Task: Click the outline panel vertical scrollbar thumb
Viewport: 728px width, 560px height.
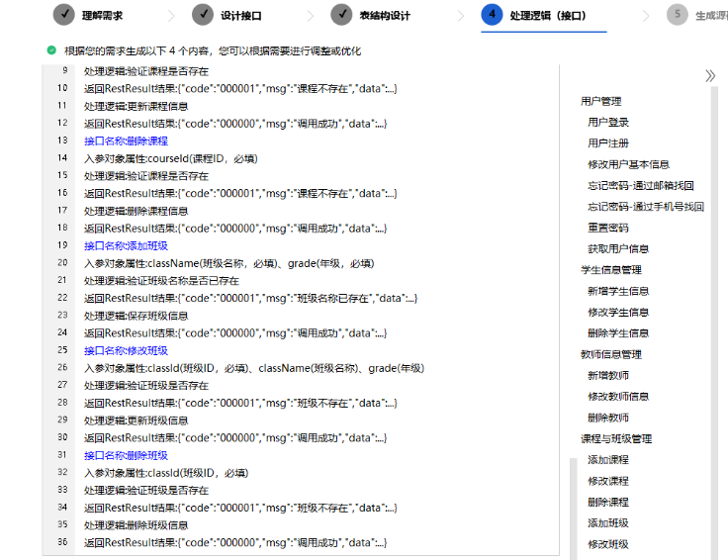Action: pyautogui.click(x=571, y=505)
